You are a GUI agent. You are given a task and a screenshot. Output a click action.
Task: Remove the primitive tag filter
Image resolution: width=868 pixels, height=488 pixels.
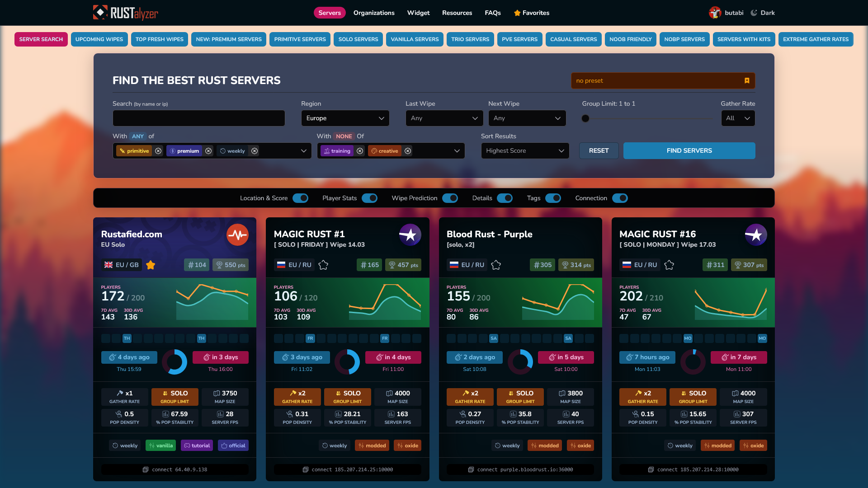(158, 151)
